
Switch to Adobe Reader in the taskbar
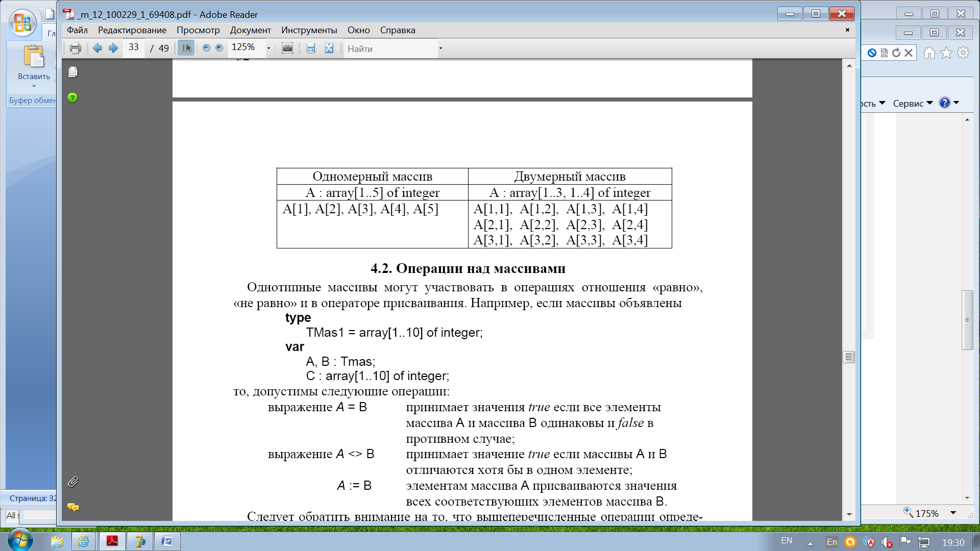(x=112, y=541)
